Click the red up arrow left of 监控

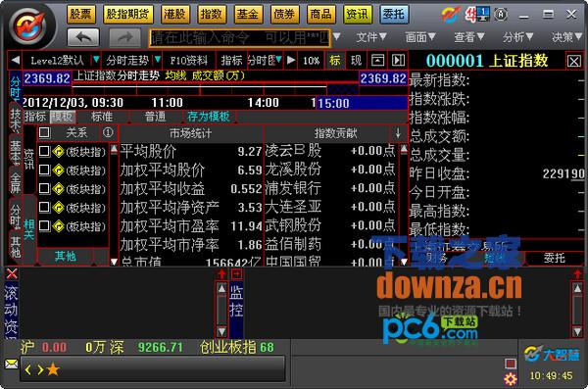[x=221, y=274]
